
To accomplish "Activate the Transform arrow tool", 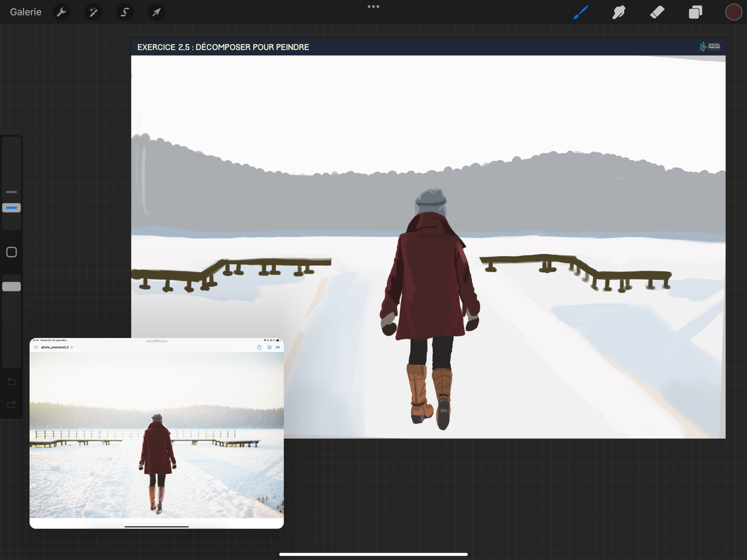I will coord(156,13).
